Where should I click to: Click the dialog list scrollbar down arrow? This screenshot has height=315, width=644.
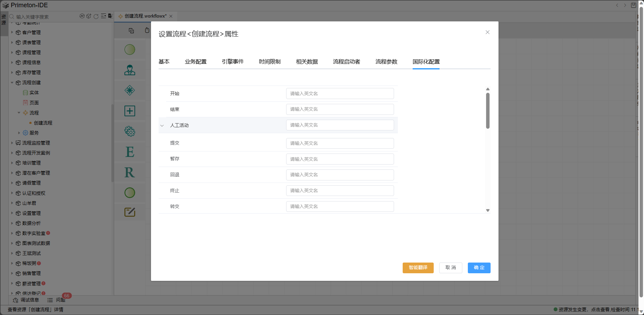pyautogui.click(x=487, y=210)
